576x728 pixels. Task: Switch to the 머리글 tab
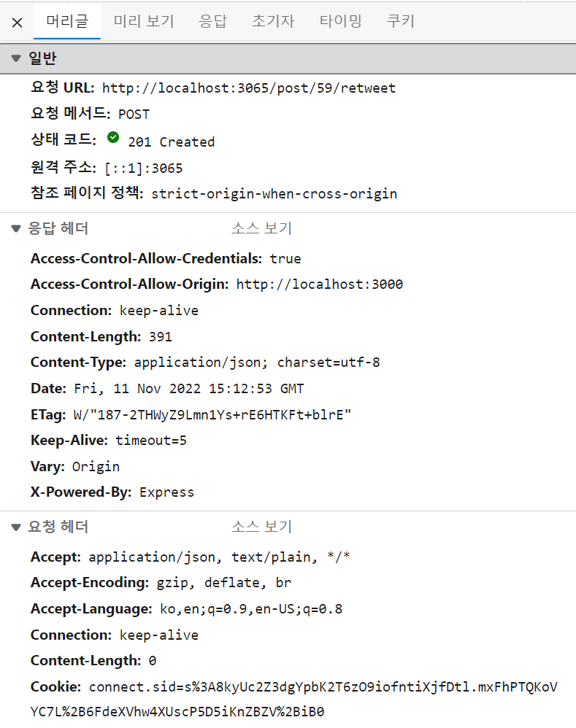pos(67,21)
